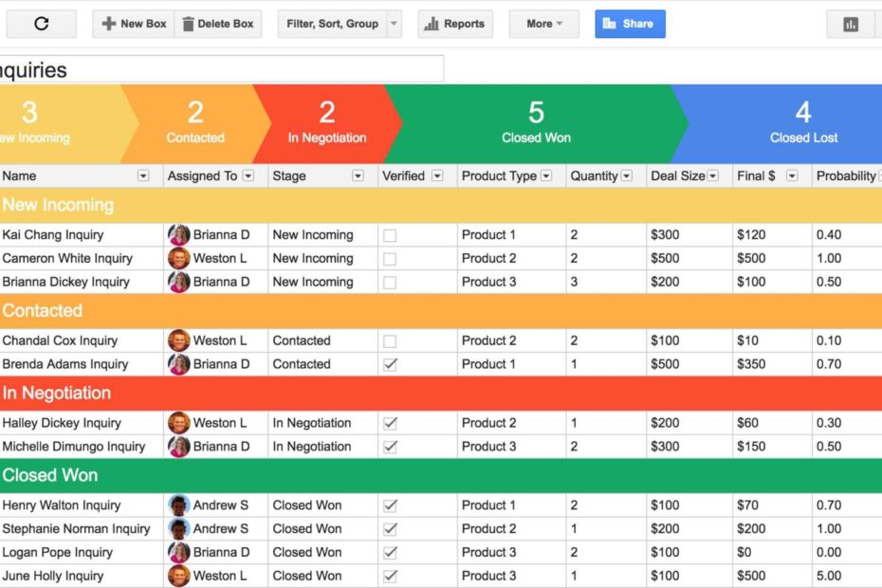Enable Verified for Cameron White Inquiry
The height and width of the screenshot is (588, 882).
coord(389,258)
